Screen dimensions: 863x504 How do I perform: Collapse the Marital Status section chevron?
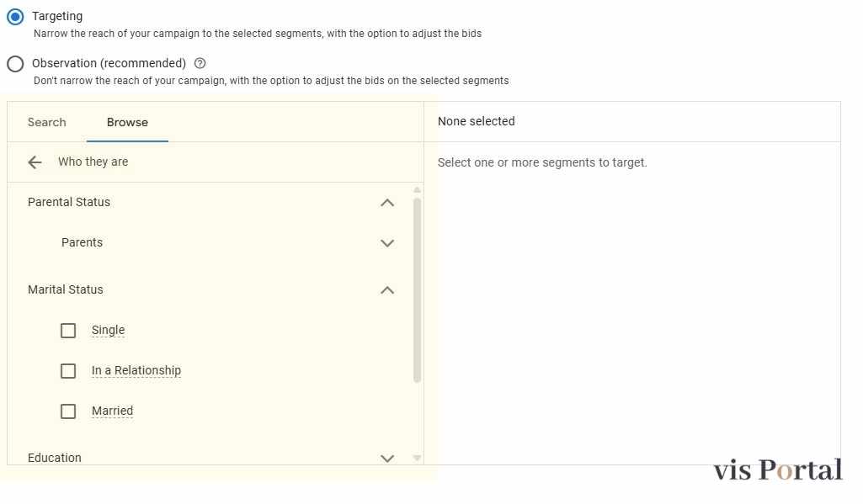[x=387, y=290]
